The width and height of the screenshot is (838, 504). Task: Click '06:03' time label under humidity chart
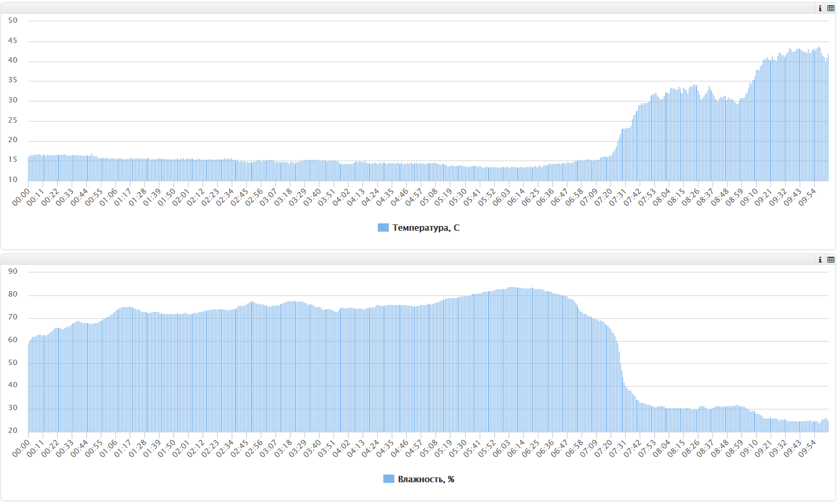coord(501,448)
